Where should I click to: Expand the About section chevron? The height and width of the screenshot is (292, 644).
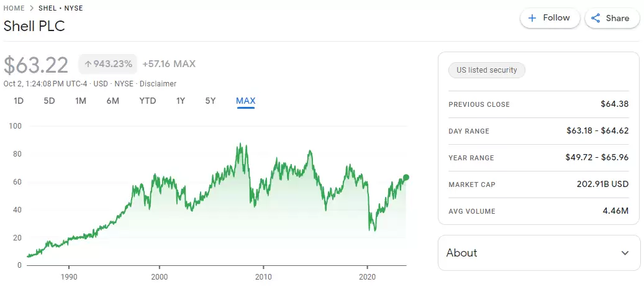coord(625,253)
